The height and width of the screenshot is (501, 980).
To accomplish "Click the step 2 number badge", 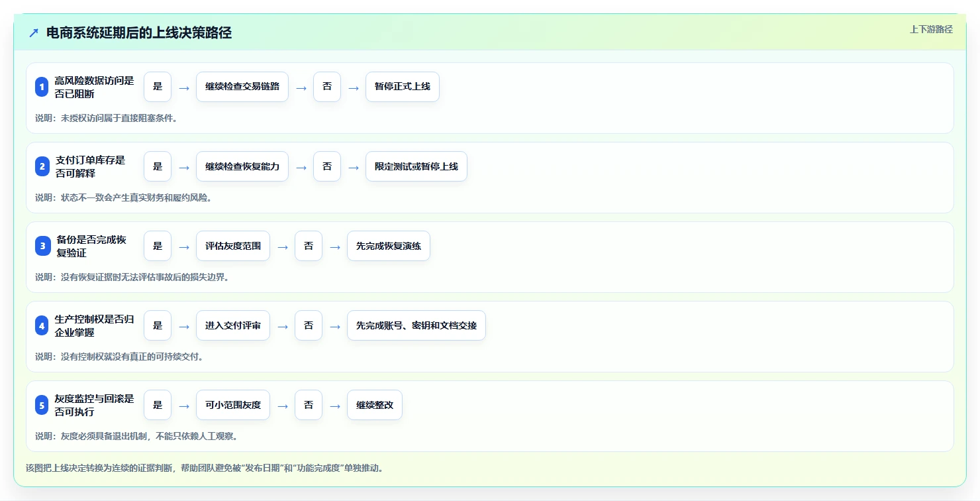I will (x=42, y=166).
